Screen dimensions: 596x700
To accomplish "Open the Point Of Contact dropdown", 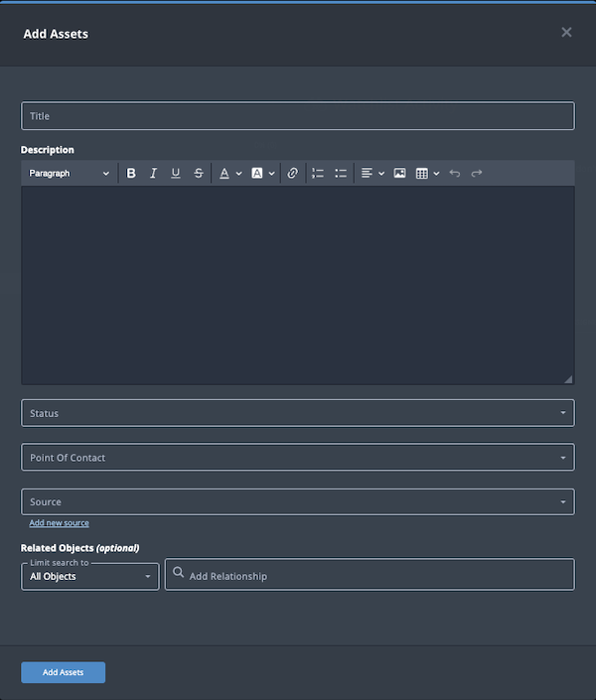I will point(298,457).
